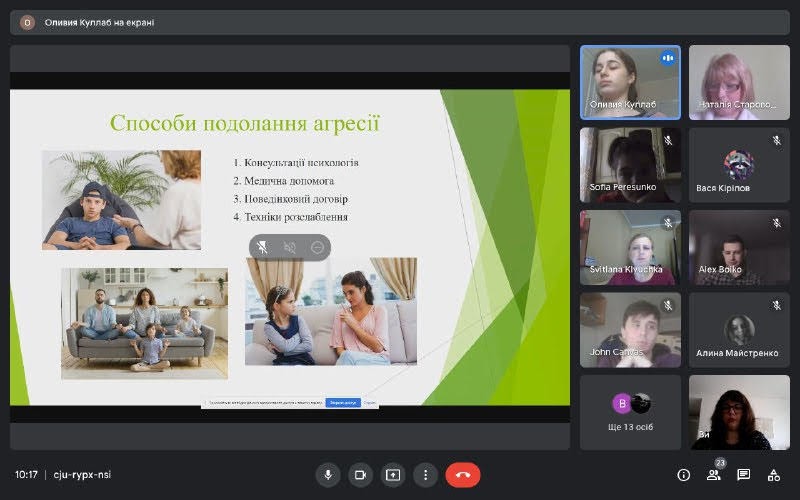Select the Alex Boiko video tile

(x=739, y=248)
